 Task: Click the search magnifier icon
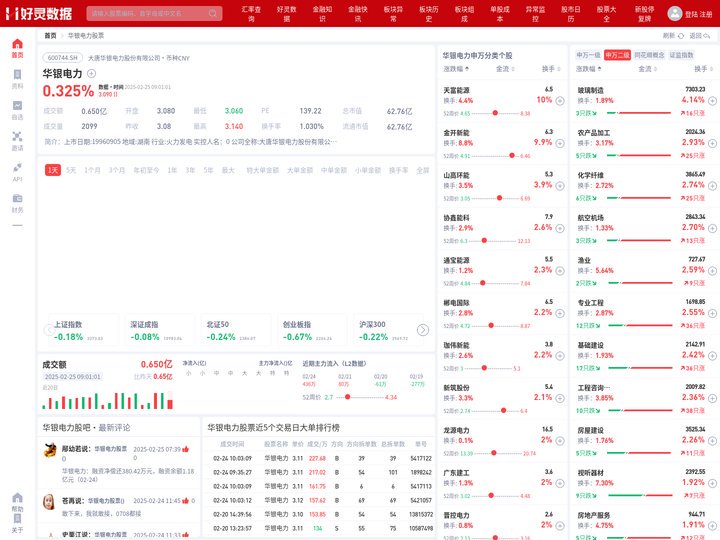click(213, 13)
